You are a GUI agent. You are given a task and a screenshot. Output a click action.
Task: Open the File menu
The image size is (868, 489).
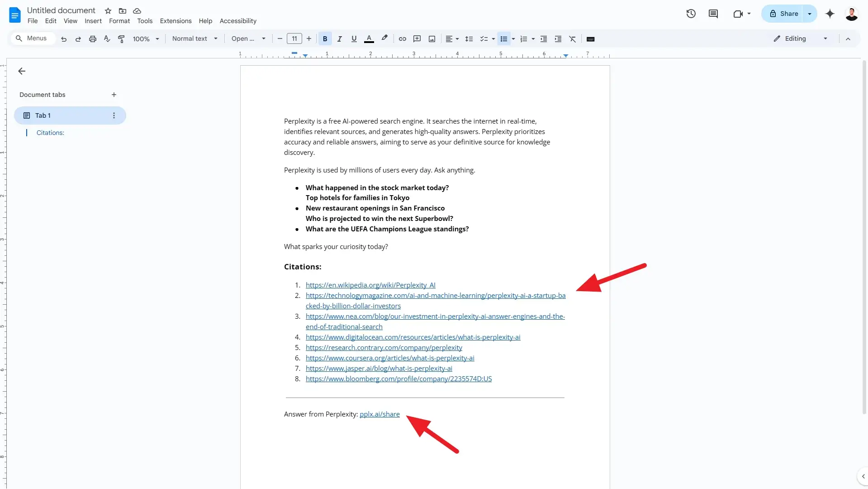pos(33,21)
